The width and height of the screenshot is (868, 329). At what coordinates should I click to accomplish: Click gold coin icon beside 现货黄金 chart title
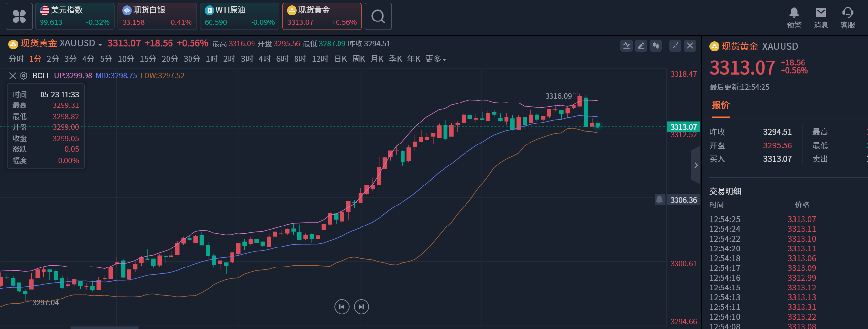[x=13, y=44]
